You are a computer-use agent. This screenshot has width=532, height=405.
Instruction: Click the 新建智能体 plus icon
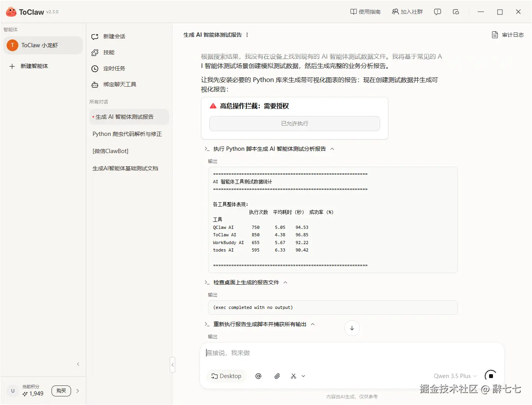[12, 66]
